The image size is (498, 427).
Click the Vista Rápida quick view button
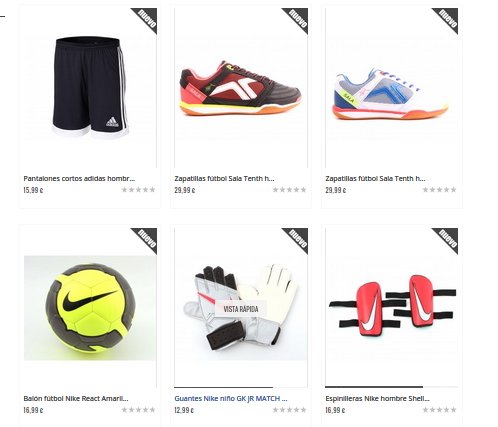pos(241,309)
